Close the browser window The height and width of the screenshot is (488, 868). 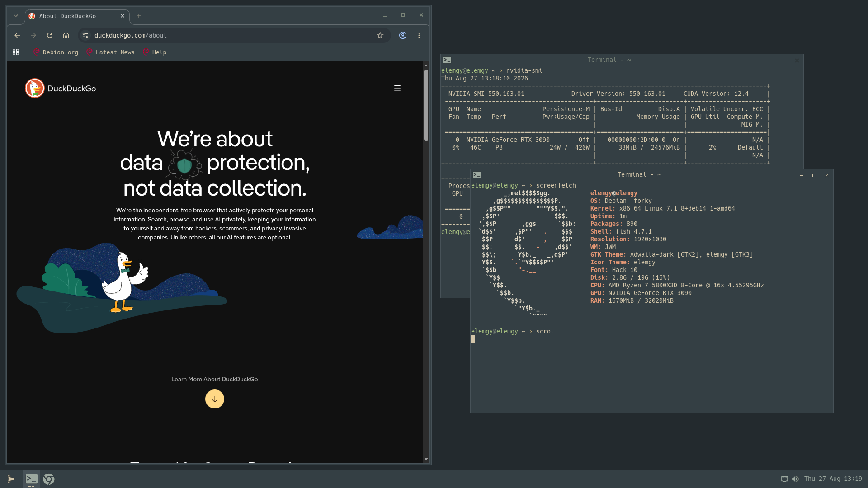click(x=421, y=15)
